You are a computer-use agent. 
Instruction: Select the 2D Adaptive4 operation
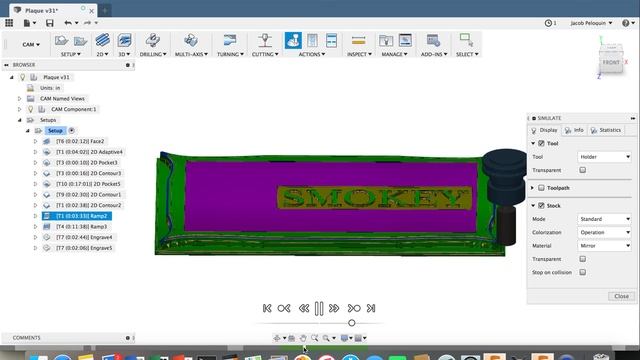(89, 152)
